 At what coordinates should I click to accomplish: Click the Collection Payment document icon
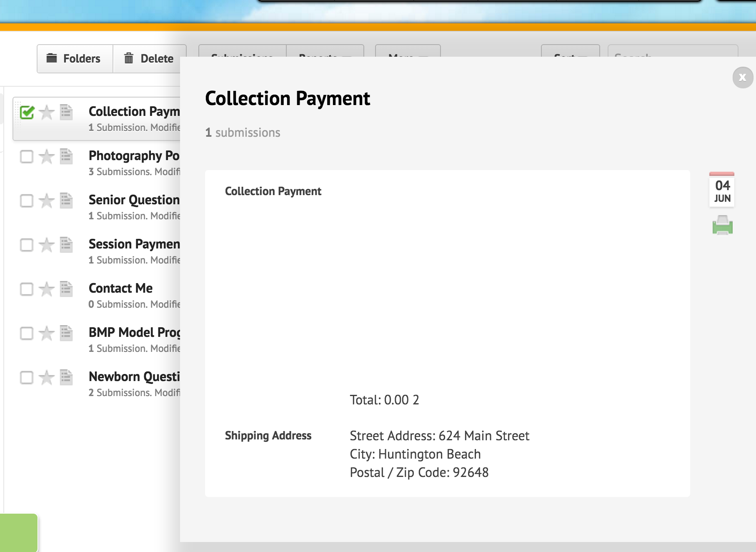click(x=66, y=112)
